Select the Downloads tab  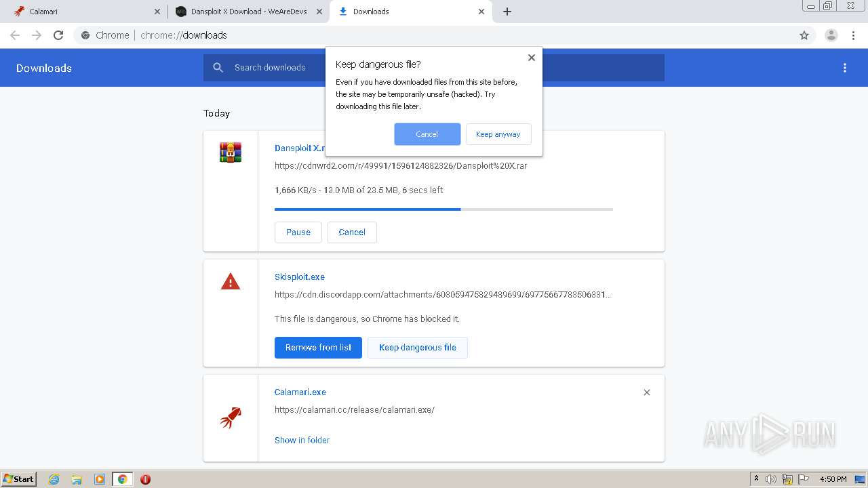(x=411, y=12)
